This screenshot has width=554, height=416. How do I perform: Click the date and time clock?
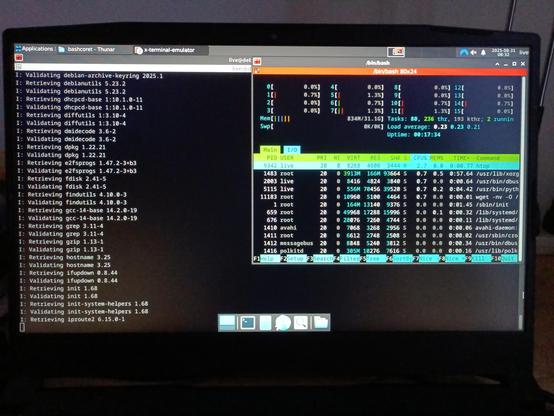tap(503, 53)
